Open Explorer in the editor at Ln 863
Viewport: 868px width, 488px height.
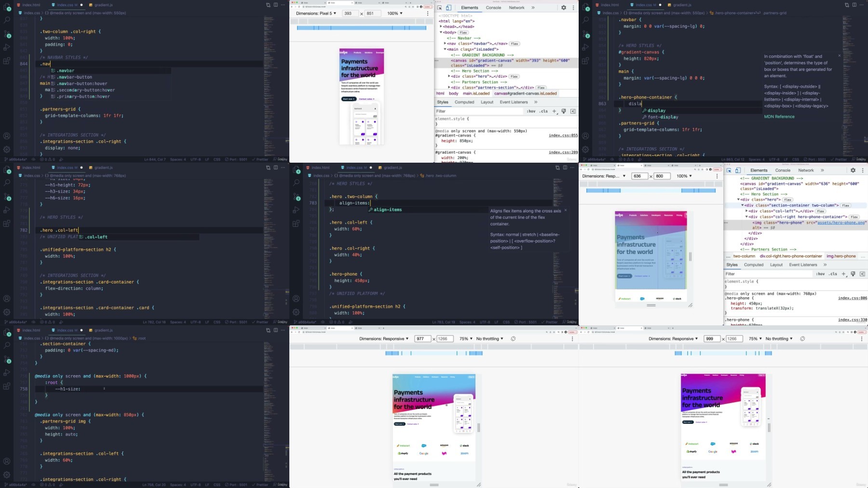585,7
